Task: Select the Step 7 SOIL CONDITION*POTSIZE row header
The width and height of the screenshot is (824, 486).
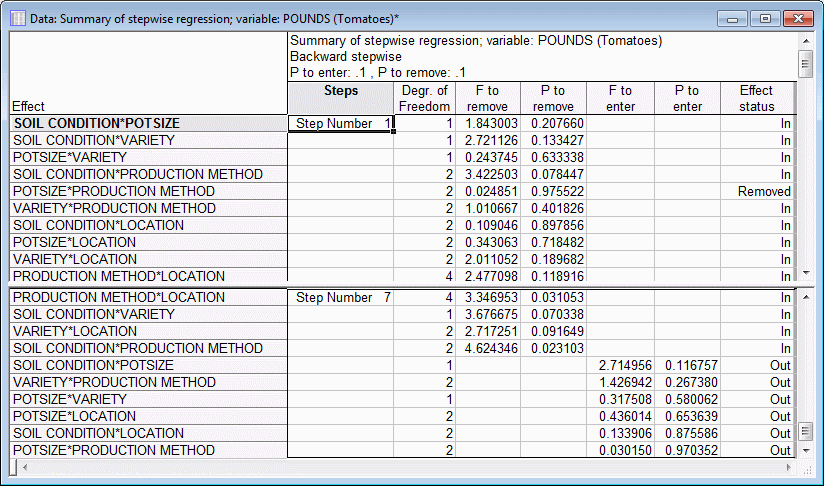Action: click(148, 365)
